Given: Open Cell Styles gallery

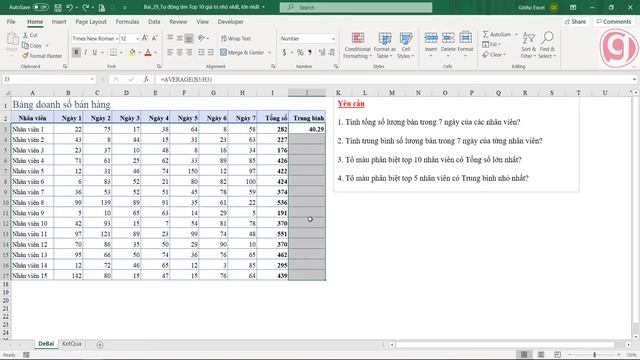Looking at the screenshot, I should [x=406, y=45].
